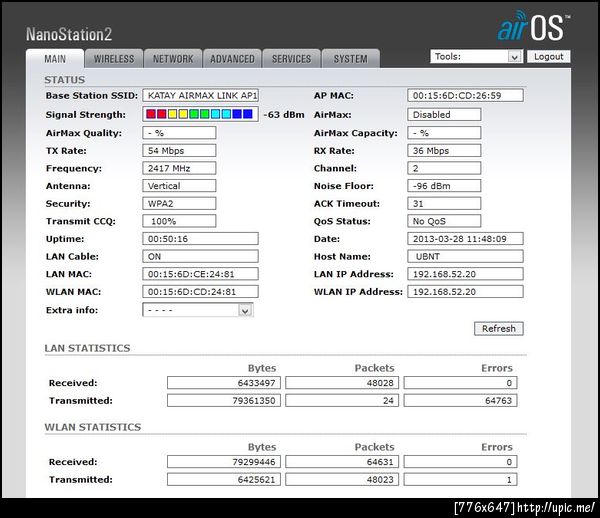Click the QoS Status value No QoS
Viewport: 600px width, 518px height.
coord(444,221)
